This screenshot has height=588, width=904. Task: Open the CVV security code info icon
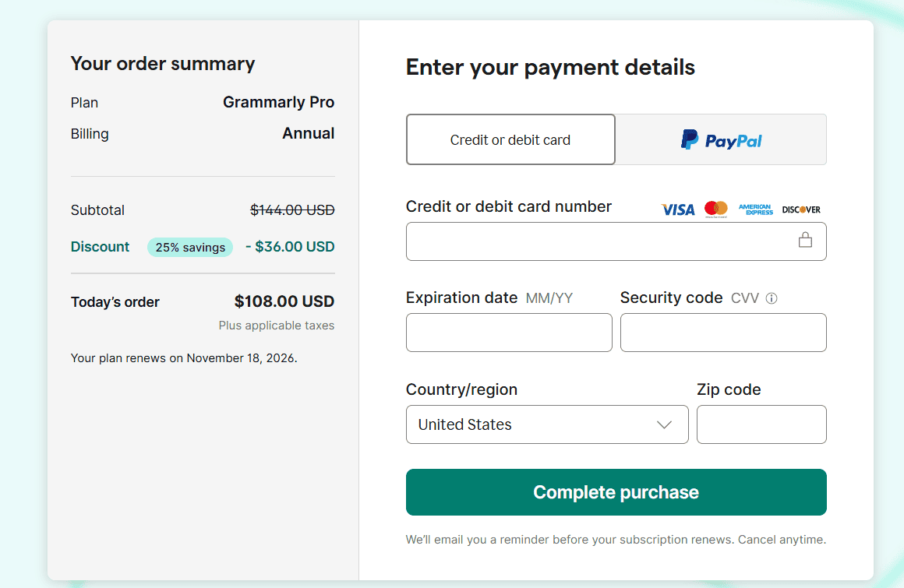coord(771,298)
